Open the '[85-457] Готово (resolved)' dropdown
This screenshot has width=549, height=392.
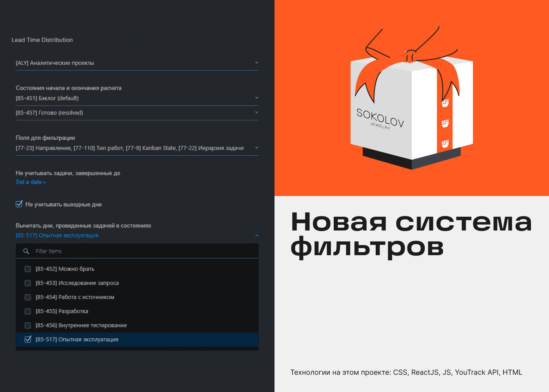click(137, 113)
